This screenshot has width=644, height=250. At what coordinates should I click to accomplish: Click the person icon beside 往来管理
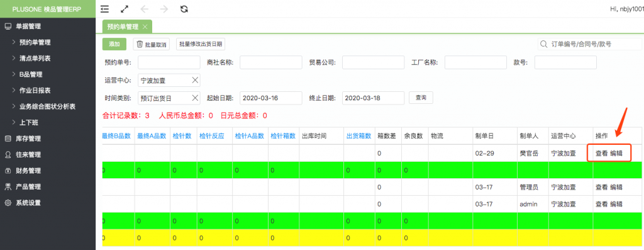tap(8, 155)
